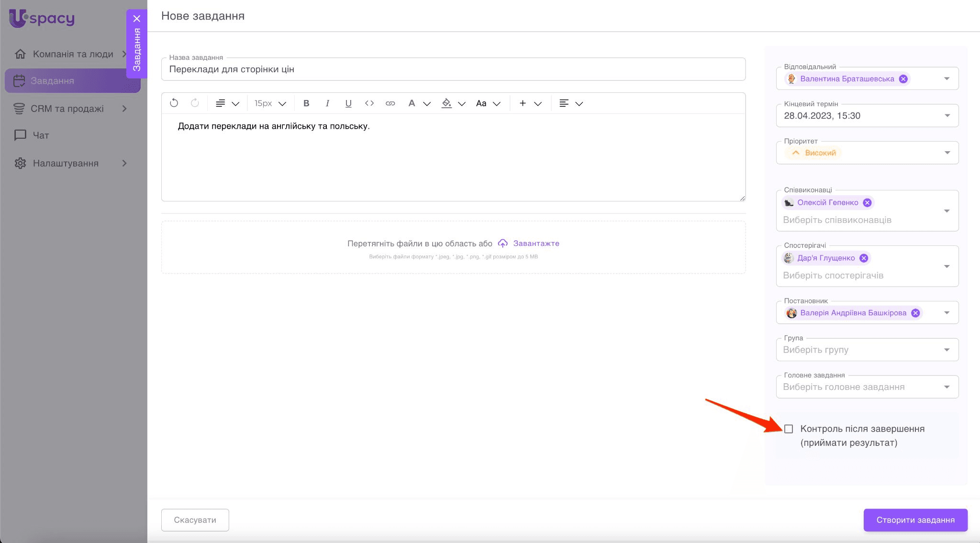Screen dimensions: 980x543
Task: Open CRM та продажі menu item
Action: [x=67, y=109]
